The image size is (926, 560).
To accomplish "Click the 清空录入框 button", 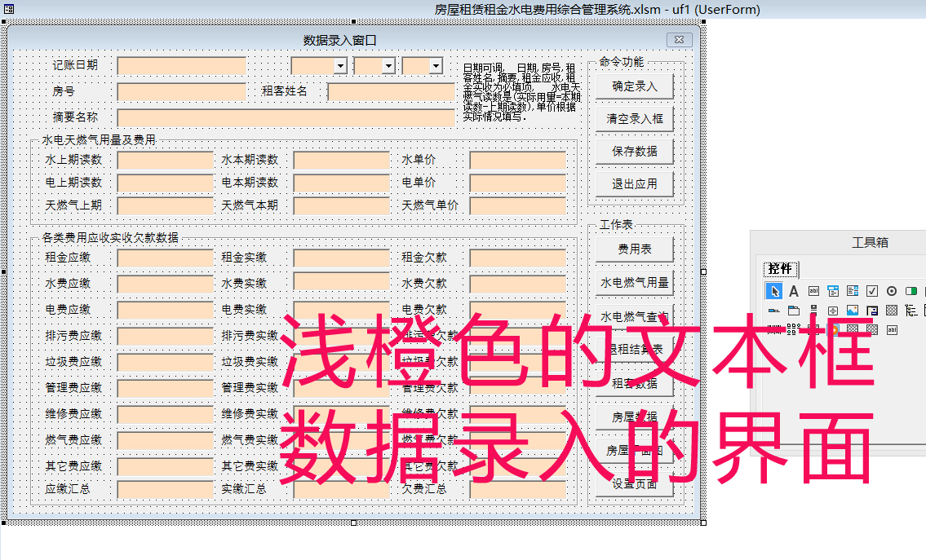I will (x=635, y=119).
